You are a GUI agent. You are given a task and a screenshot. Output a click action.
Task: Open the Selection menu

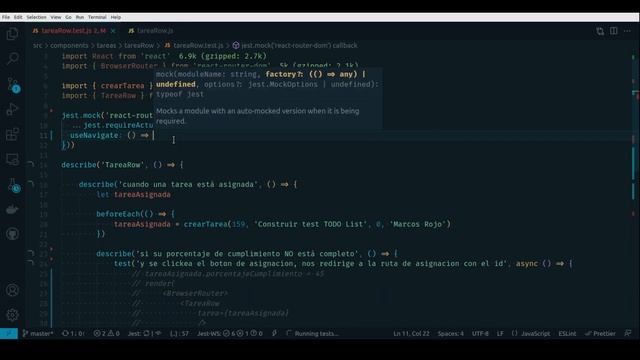[x=36, y=17]
